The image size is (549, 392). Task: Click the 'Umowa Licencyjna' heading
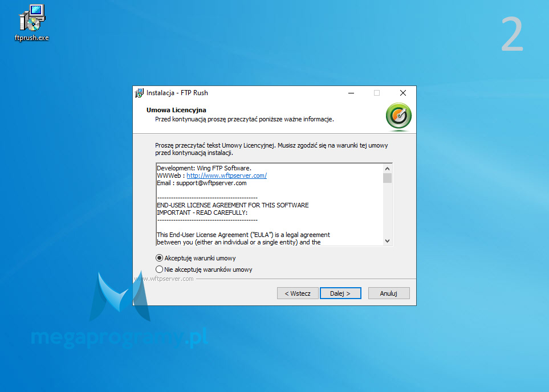tap(176, 110)
